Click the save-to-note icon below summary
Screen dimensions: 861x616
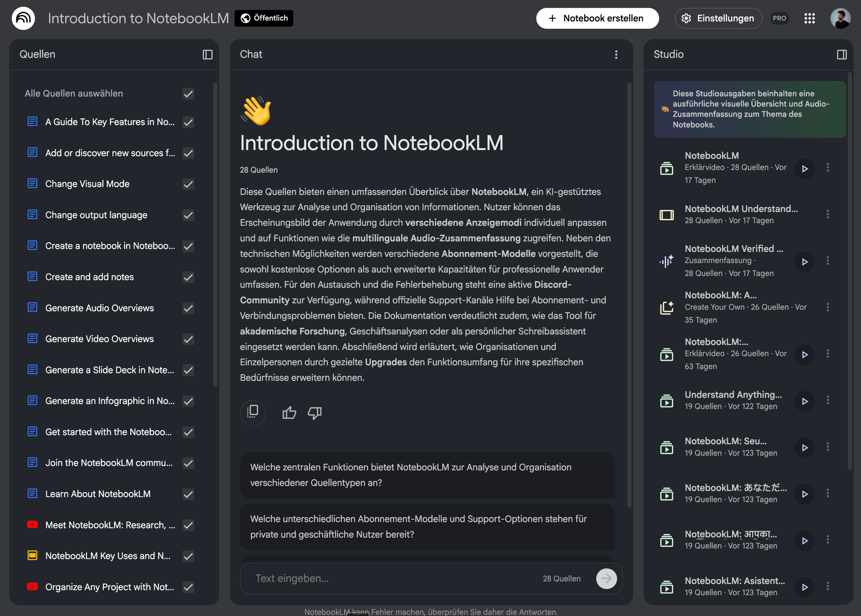(253, 413)
